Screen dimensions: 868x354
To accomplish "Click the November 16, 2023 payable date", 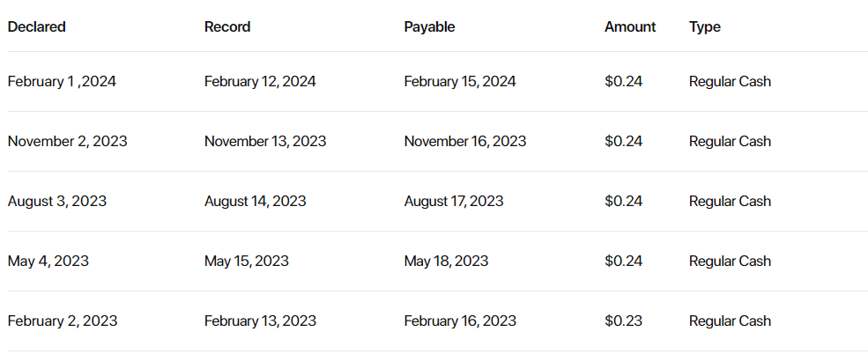I will tap(465, 141).
